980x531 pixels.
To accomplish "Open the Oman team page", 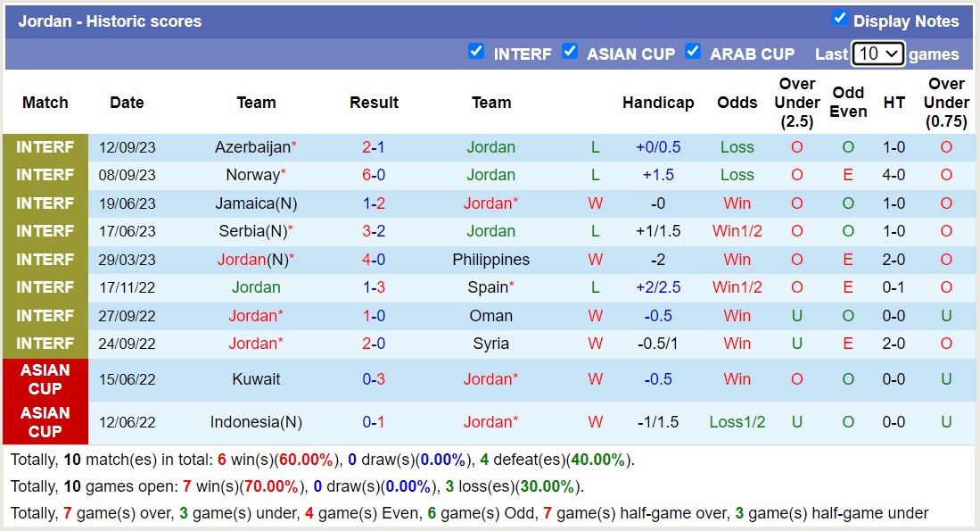I will [x=491, y=316].
